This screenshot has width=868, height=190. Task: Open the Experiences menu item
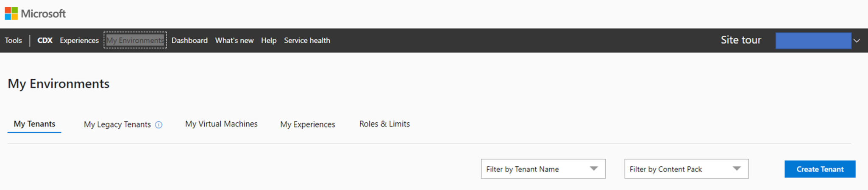coord(79,41)
